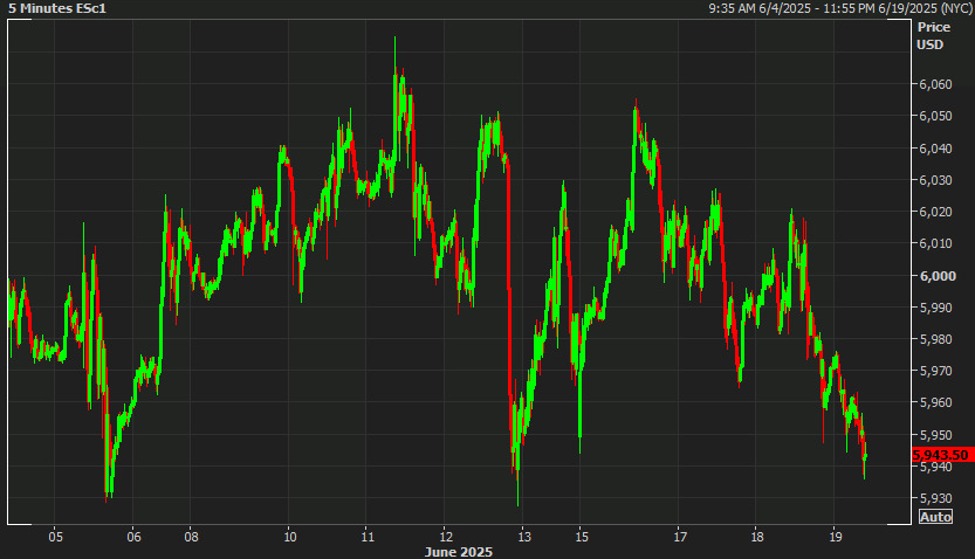Click date 15 on the time axis
Image resolution: width=975 pixels, height=559 pixels.
[x=580, y=535]
